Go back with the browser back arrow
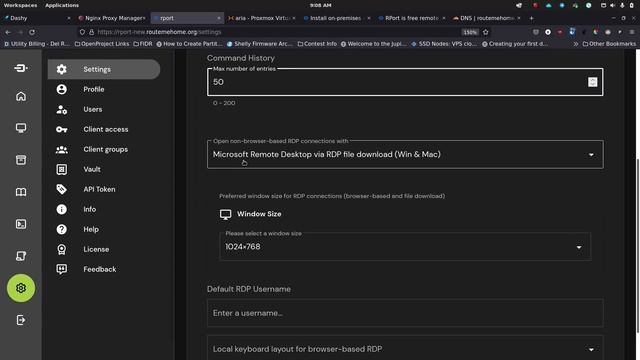The width and height of the screenshot is (640, 360). pos(8,32)
